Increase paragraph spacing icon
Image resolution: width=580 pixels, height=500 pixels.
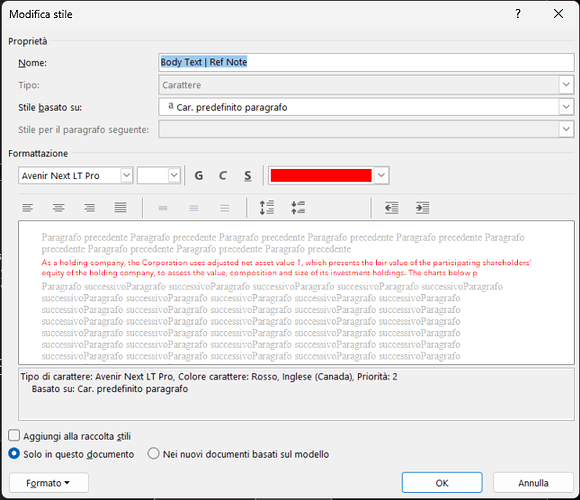(x=267, y=208)
